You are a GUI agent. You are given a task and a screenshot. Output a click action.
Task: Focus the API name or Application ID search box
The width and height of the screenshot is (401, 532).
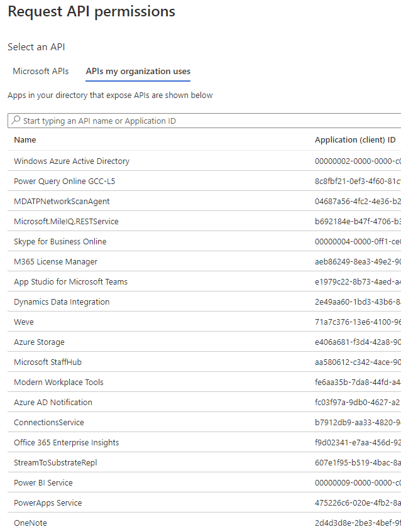click(x=204, y=121)
